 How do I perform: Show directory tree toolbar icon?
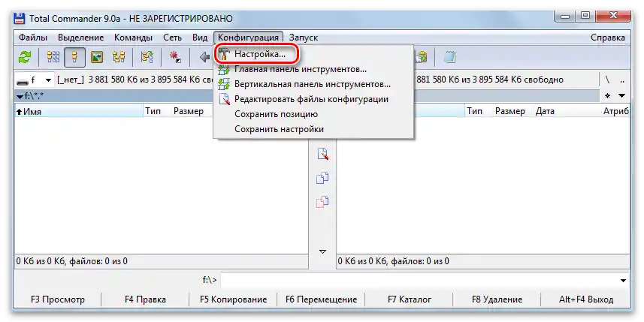[x=119, y=57]
